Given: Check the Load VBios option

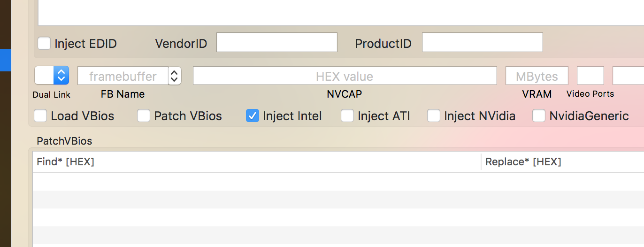Looking at the screenshot, I should click(x=41, y=116).
